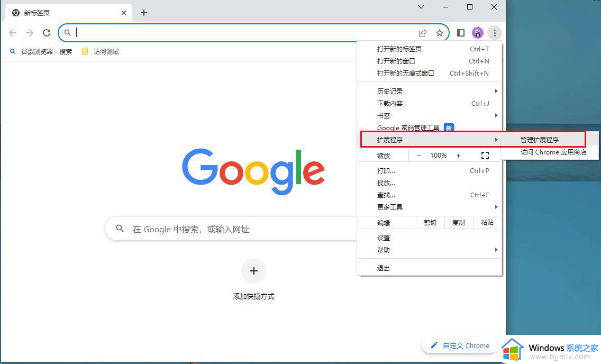The width and height of the screenshot is (601, 364).
Task: Minimize the Chrome window
Action: click(445, 7)
